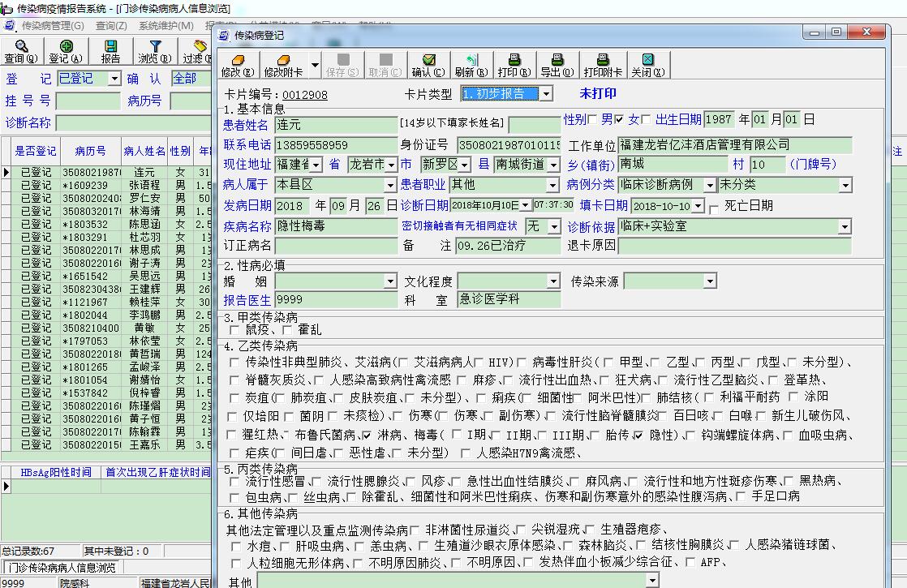The image size is (907, 588).
Task: Open the 患者职业 dropdown
Action: click(553, 185)
